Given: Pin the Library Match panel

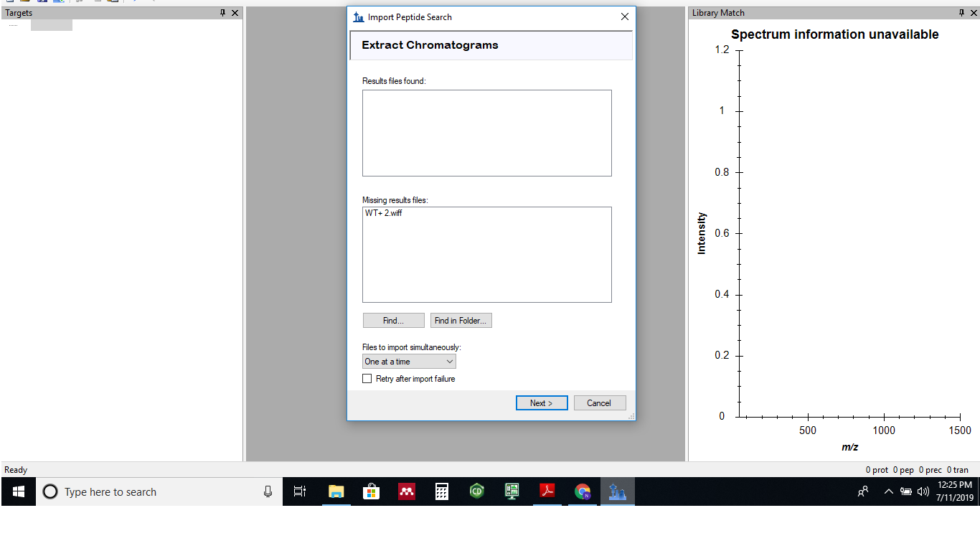Looking at the screenshot, I should click(962, 13).
